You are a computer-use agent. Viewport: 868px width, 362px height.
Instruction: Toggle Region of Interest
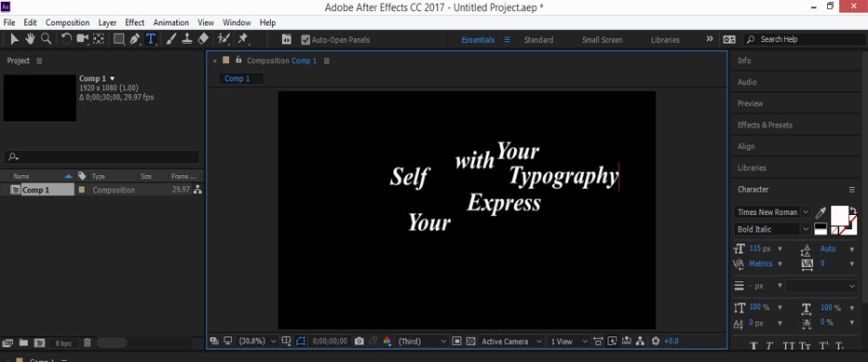pyautogui.click(x=456, y=342)
